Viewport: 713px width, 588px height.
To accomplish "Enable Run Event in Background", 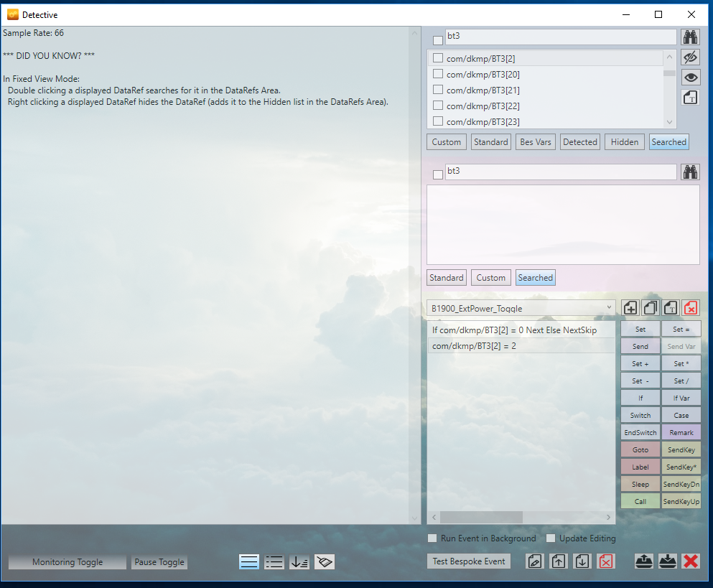I will pos(432,538).
